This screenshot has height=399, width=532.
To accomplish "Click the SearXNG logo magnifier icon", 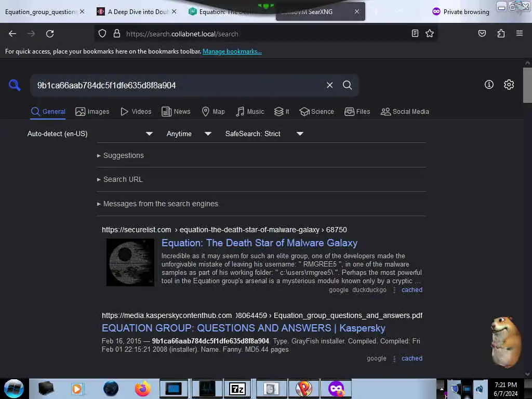I will coord(15,85).
